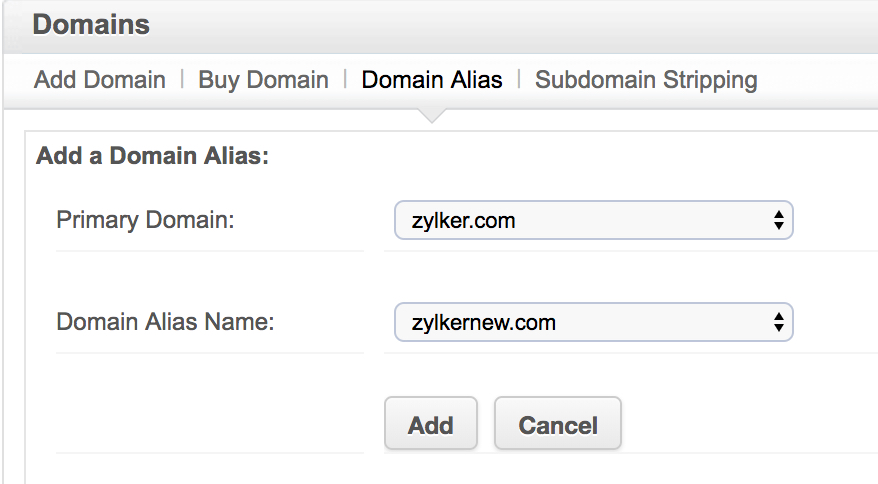Viewport: 878px width, 484px height.
Task: Click up-down arrows on the zylkernew.com selector
Action: [x=778, y=323]
